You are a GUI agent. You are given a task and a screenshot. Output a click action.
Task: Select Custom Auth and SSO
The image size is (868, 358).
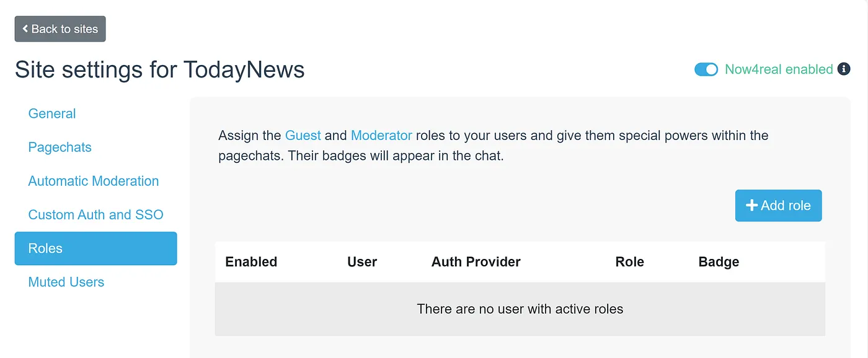pyautogui.click(x=96, y=215)
